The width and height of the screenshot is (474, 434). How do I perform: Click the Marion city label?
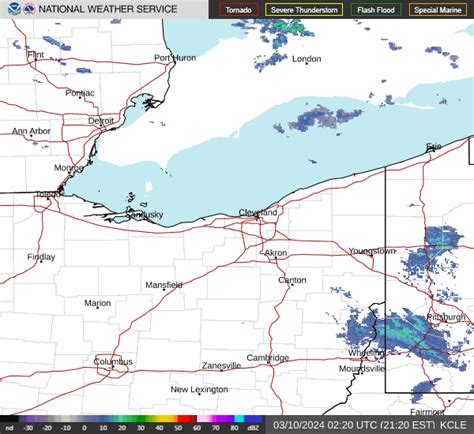(97, 303)
